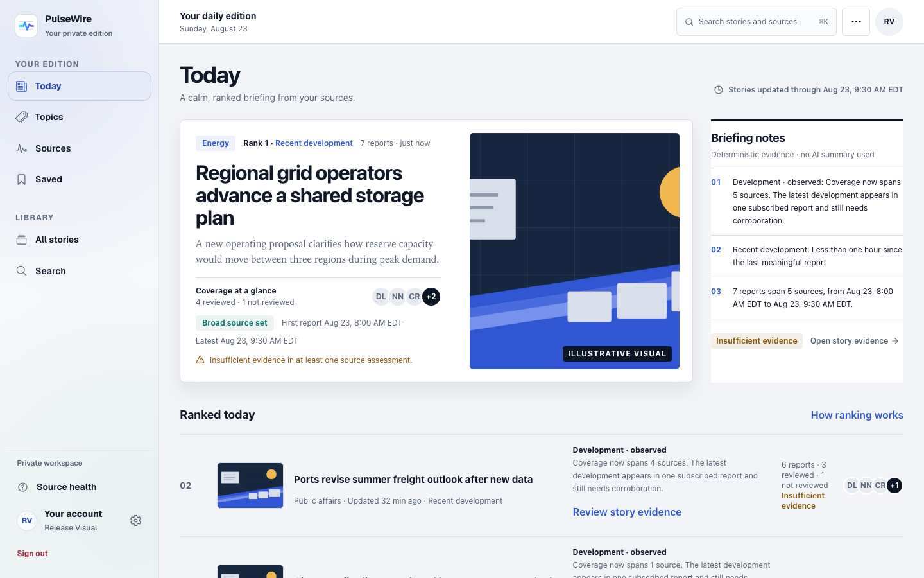Open the Ports story thumbnail
Image resolution: width=924 pixels, height=578 pixels.
click(250, 486)
